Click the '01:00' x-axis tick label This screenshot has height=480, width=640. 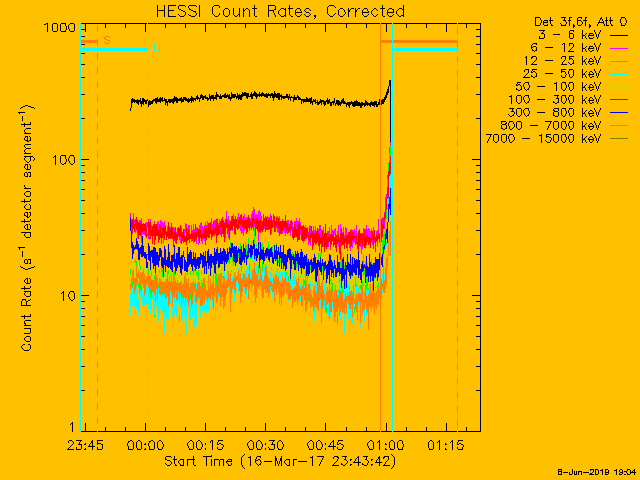pos(385,445)
